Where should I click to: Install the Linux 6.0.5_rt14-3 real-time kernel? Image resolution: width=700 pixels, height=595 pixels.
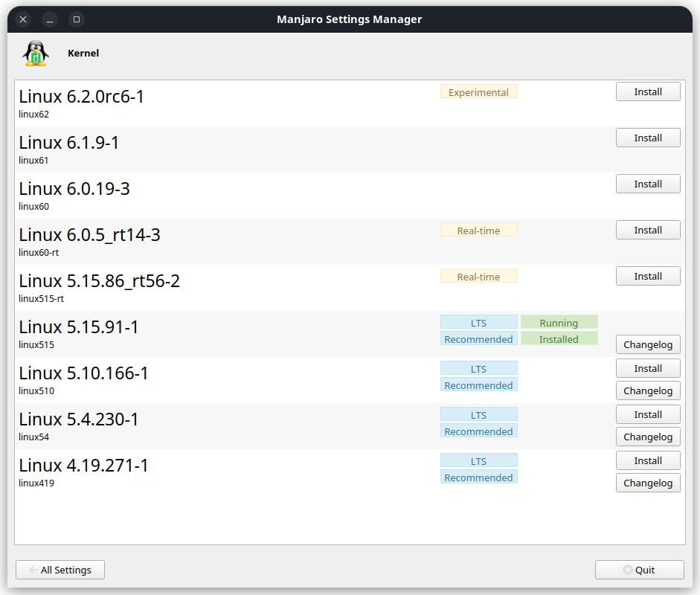coord(648,231)
